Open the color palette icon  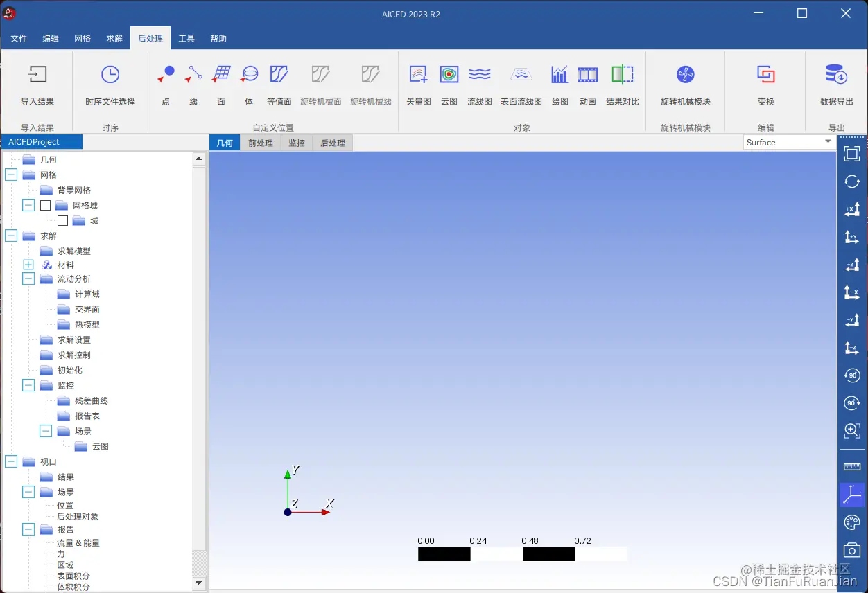coord(852,522)
